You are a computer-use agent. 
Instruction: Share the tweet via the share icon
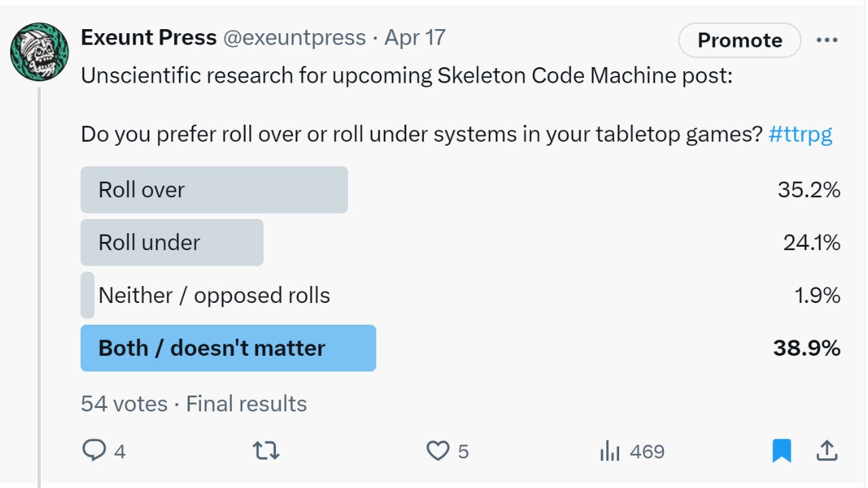pyautogui.click(x=829, y=449)
